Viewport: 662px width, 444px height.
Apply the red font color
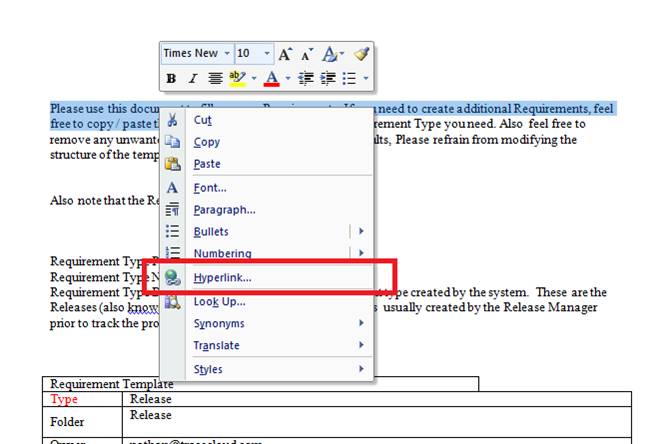tap(270, 78)
